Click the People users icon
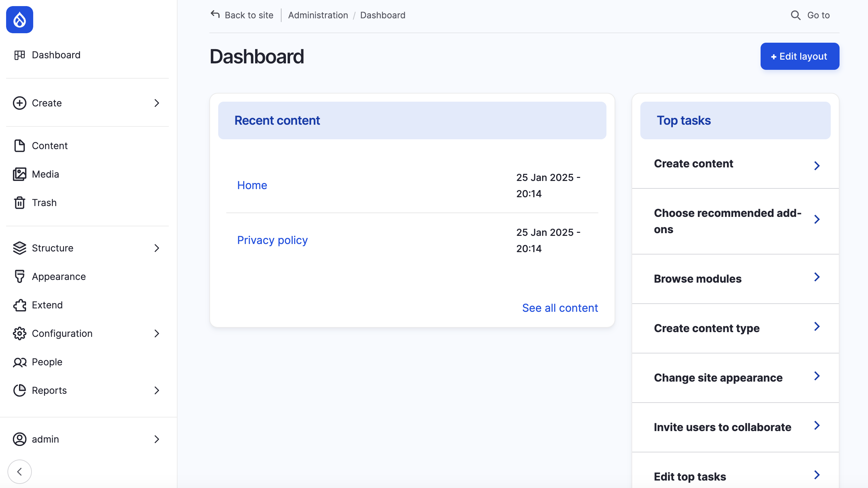Viewport: 868px width, 488px height. (x=20, y=362)
